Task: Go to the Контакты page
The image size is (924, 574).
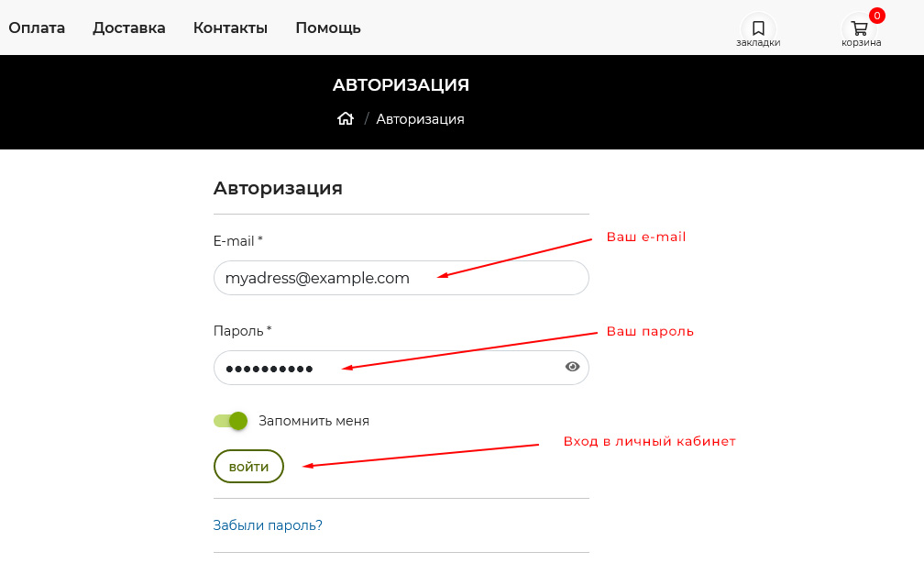Action: click(230, 28)
